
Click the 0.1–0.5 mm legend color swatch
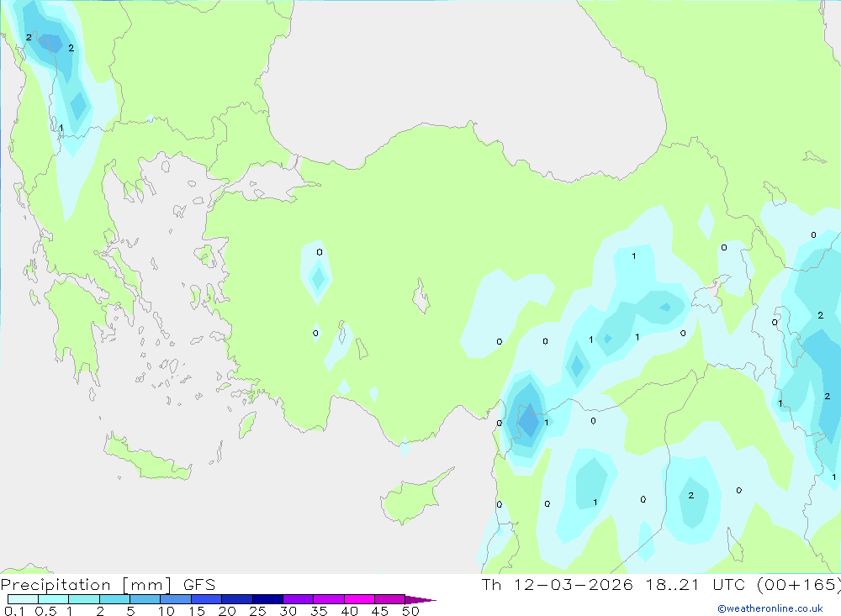pos(23,599)
